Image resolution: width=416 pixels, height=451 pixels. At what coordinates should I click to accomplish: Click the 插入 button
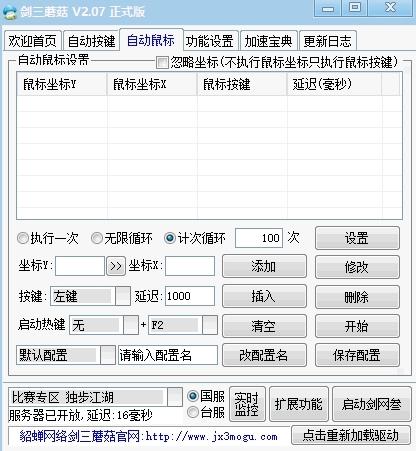[x=264, y=296]
